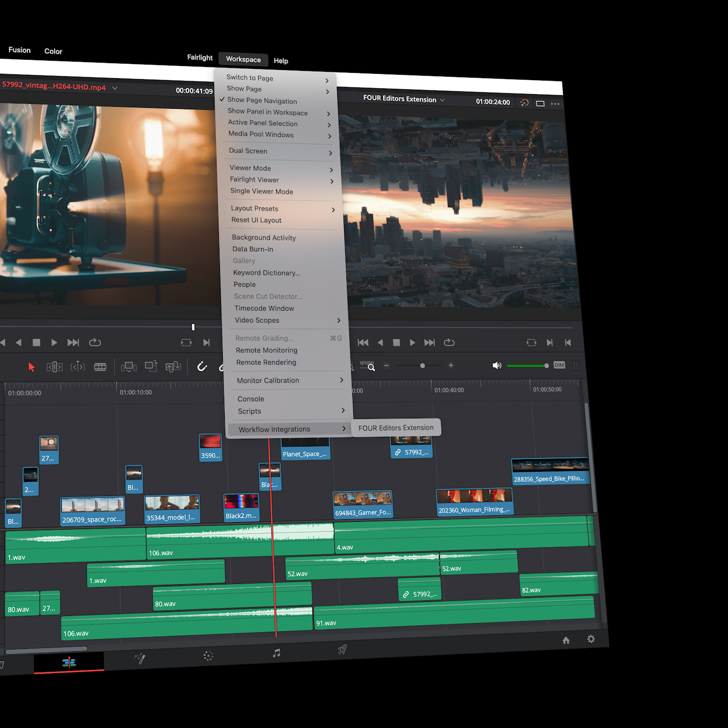Click the green volume slider handle
The height and width of the screenshot is (728, 728).
point(546,365)
